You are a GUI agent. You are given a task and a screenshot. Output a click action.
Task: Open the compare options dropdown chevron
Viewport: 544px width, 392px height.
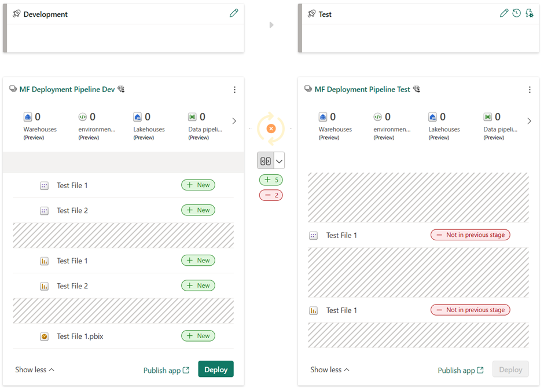point(278,160)
